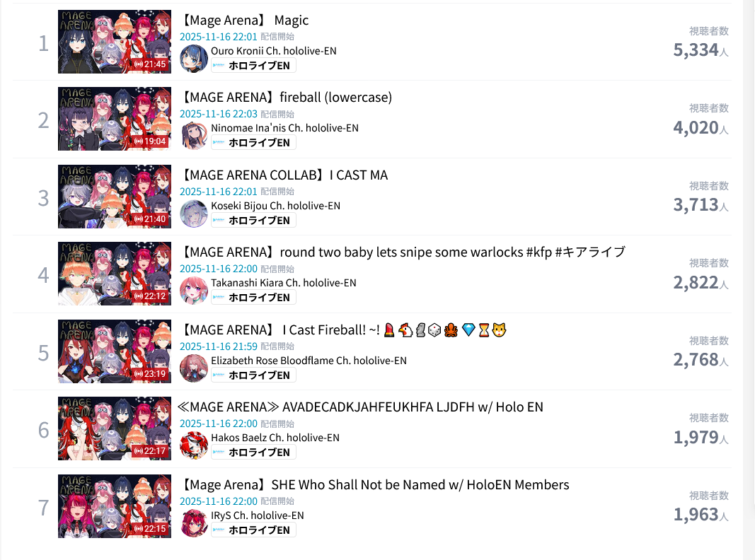Open thumbnail with 23:19 live timer
The height and width of the screenshot is (560, 755).
[115, 351]
